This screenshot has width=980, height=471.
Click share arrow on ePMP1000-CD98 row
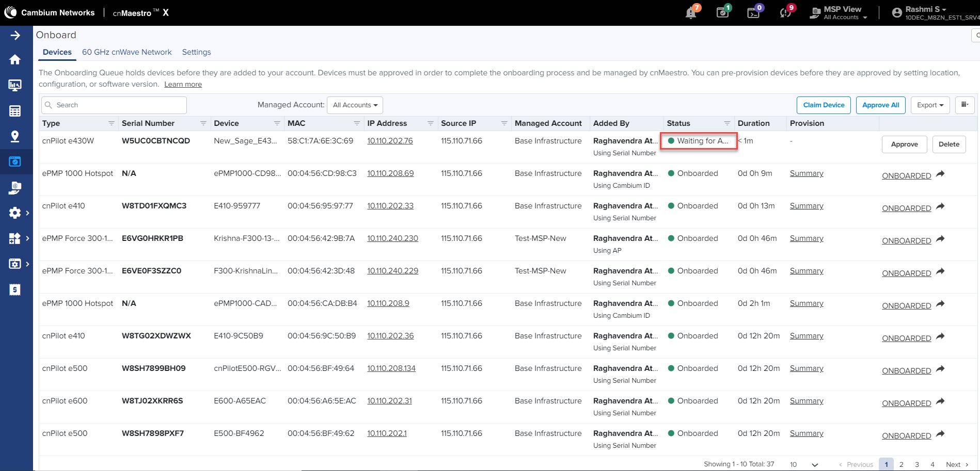point(940,174)
